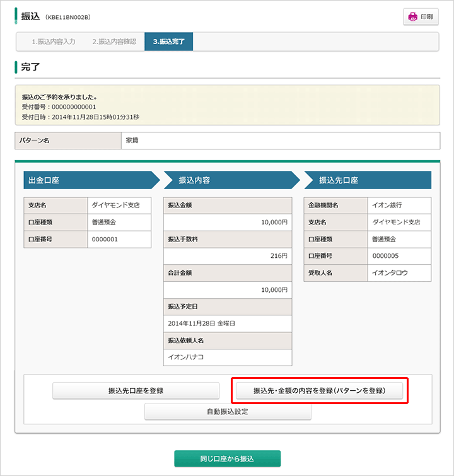Click the name イオンハナコ
This screenshot has width=454, height=476.
click(186, 357)
